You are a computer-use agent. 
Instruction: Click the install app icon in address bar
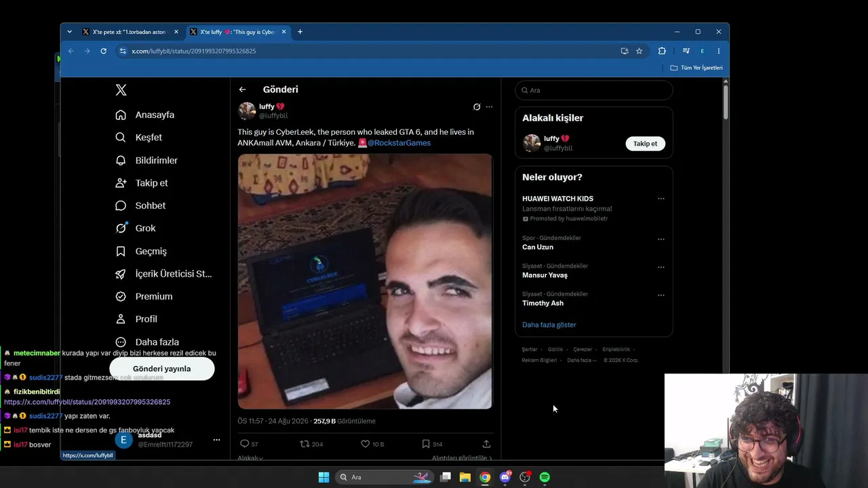pos(625,51)
